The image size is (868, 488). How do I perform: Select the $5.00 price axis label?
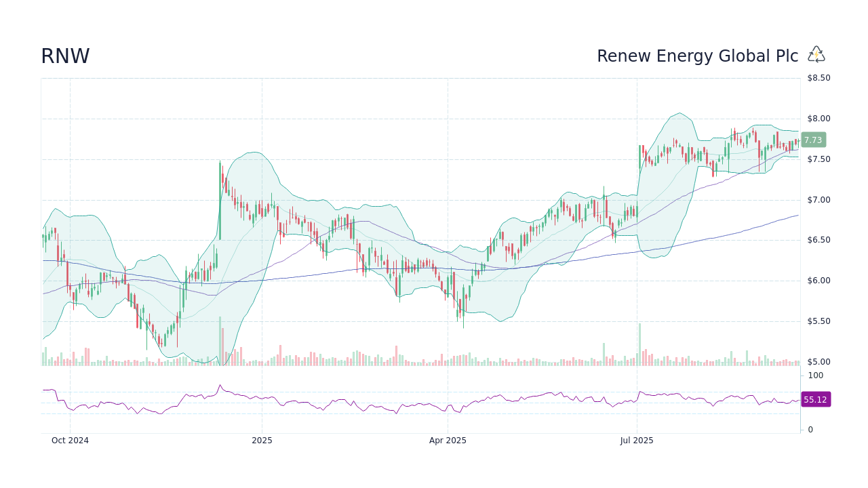coord(818,362)
